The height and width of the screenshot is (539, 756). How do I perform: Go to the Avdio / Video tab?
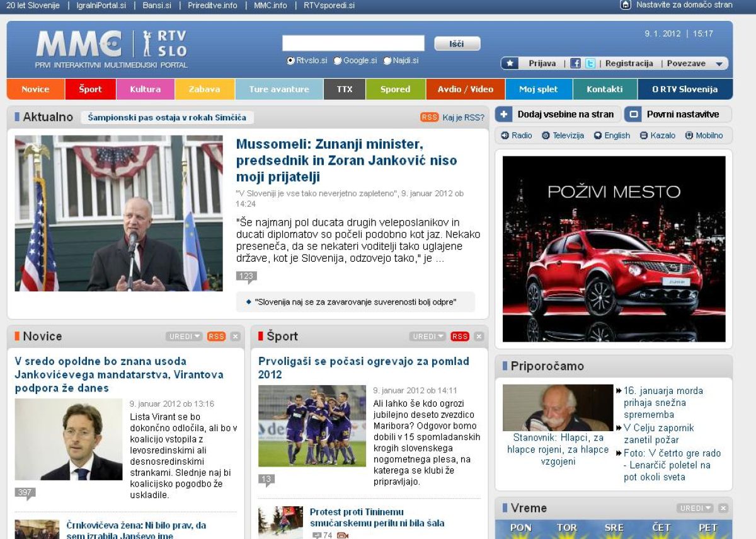point(465,90)
